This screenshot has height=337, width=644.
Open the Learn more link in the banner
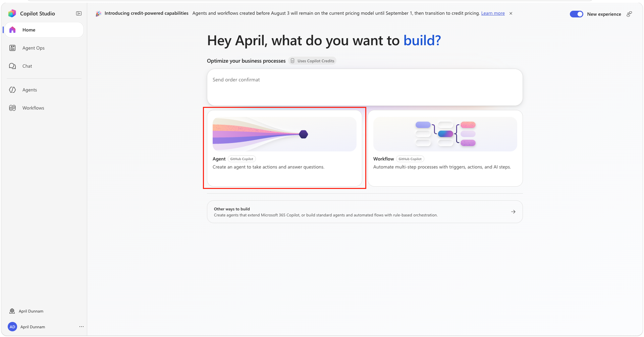493,13
